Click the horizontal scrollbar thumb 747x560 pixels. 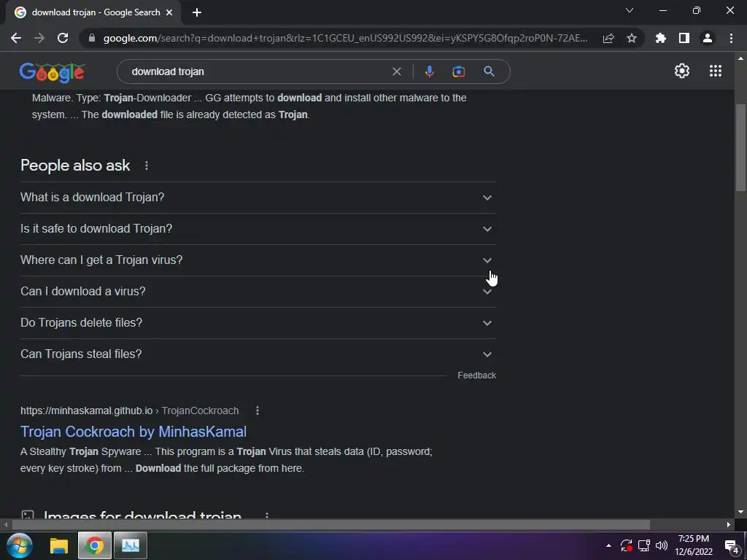pyautogui.click(x=331, y=525)
